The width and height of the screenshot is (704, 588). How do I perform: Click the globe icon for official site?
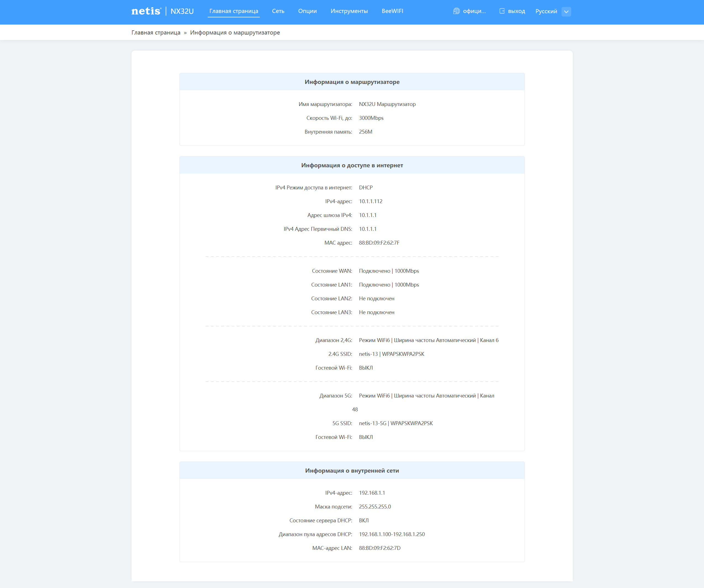pos(456,11)
